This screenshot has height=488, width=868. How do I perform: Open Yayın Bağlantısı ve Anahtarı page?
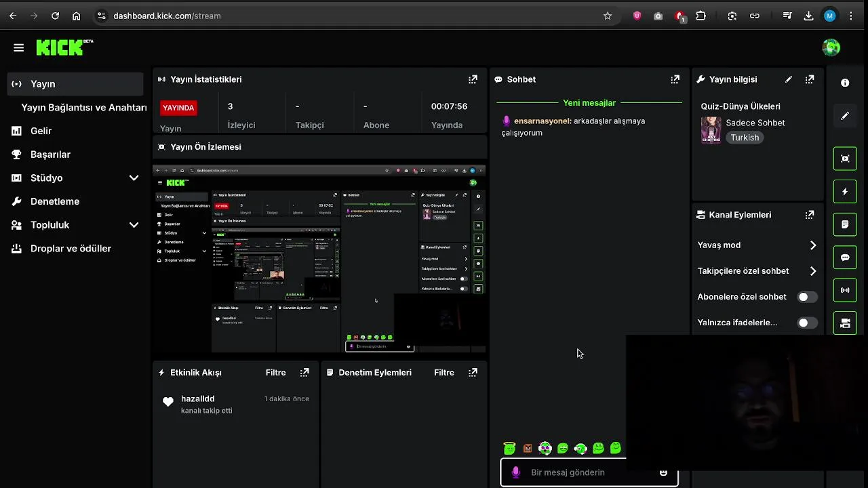point(83,107)
